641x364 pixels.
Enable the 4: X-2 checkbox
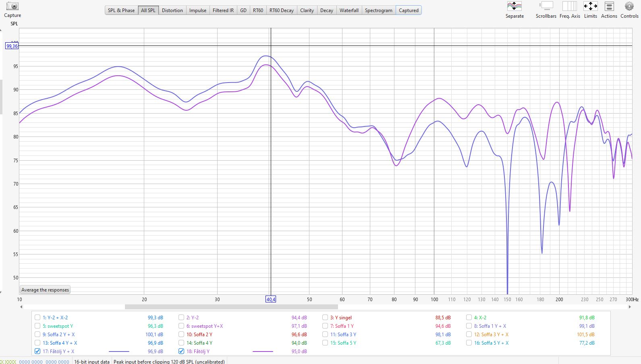[469, 317]
